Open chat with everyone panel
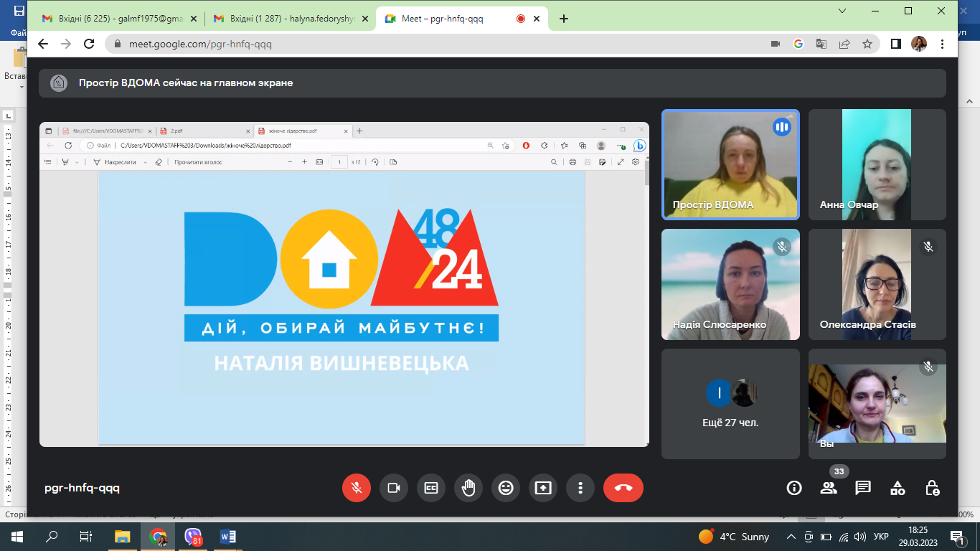980x551 pixels. 863,488
